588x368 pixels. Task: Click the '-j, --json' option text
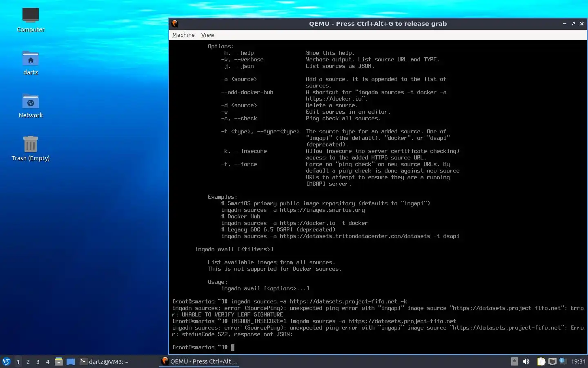[x=237, y=66]
